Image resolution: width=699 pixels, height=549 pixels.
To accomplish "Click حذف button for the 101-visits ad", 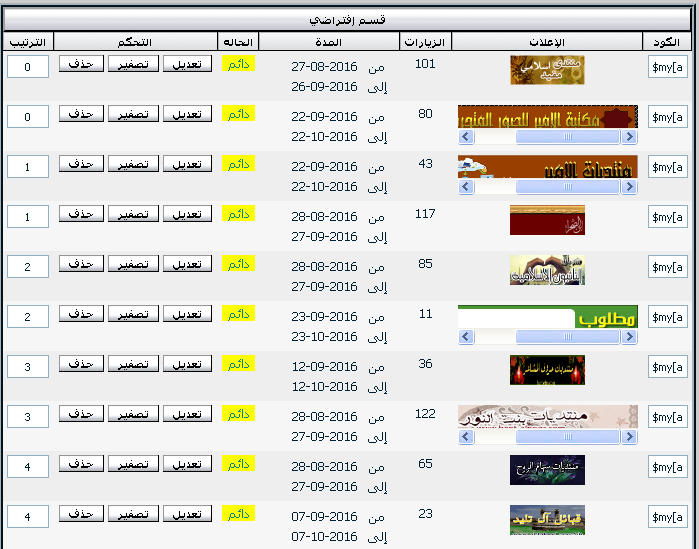I will pyautogui.click(x=81, y=64).
